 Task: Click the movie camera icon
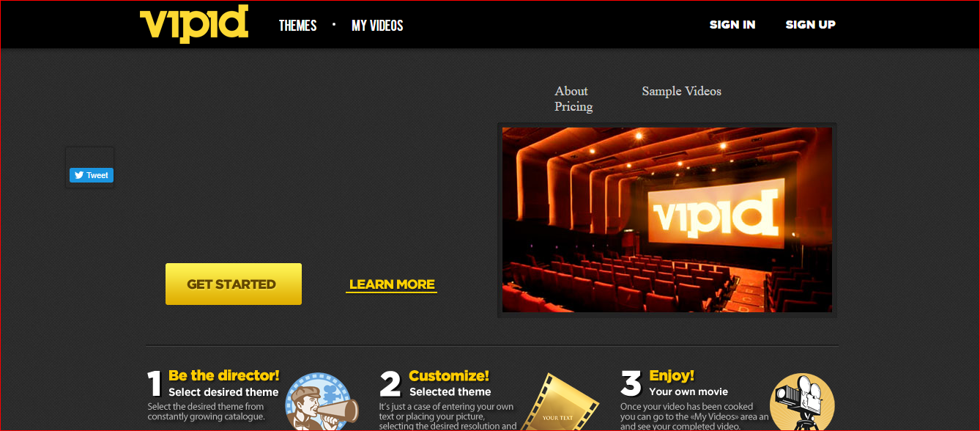pos(801,402)
